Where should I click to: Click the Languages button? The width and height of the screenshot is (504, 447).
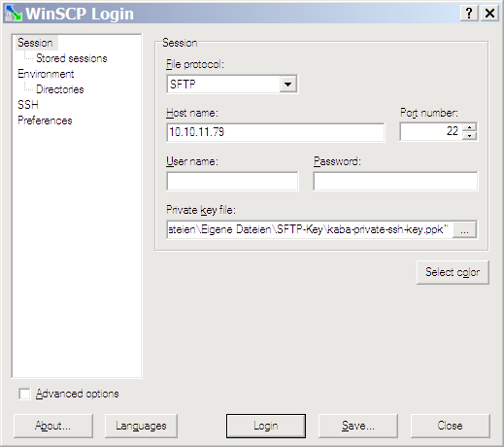[x=141, y=426]
